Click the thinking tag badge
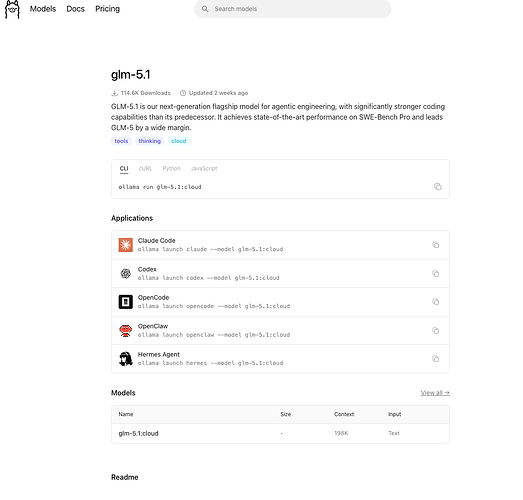523x500 pixels. (x=149, y=141)
